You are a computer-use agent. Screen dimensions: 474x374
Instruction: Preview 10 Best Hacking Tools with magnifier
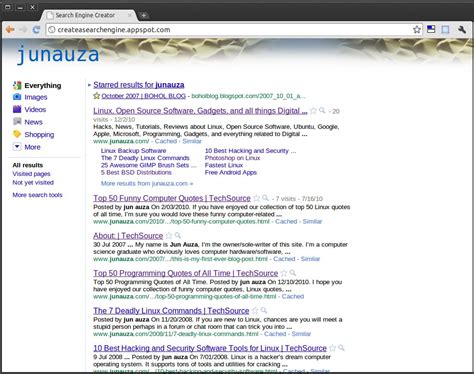pos(341,348)
